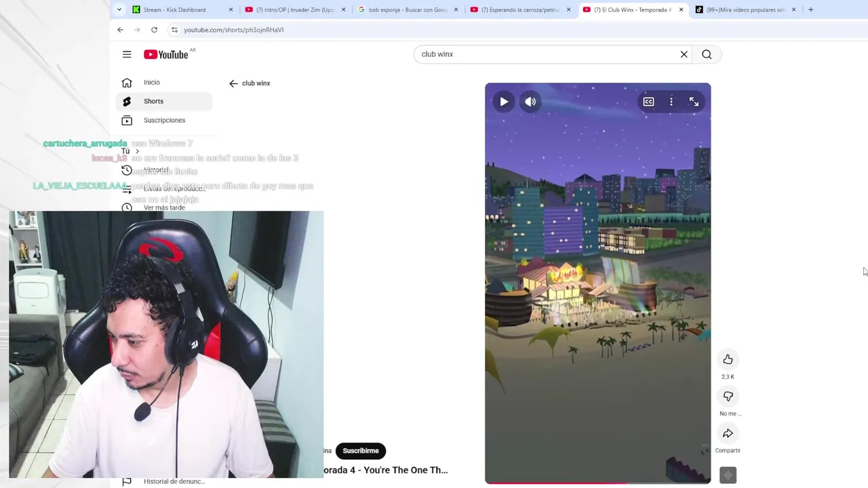Open Inicio in the sidebar
Image resolution: width=868 pixels, height=488 pixels.
[164, 82]
